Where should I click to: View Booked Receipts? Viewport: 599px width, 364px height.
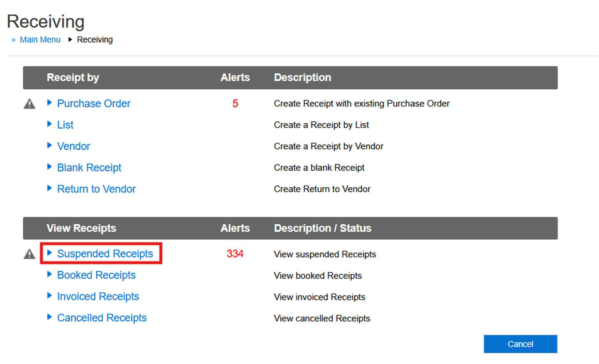tap(96, 275)
